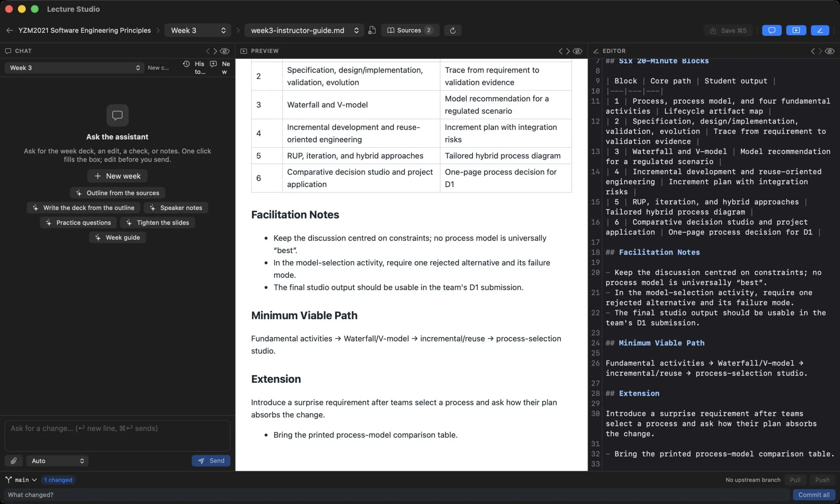Click editor line 18 '## Facilitation Notes'
This screenshot has width=840, height=504.
coord(653,252)
